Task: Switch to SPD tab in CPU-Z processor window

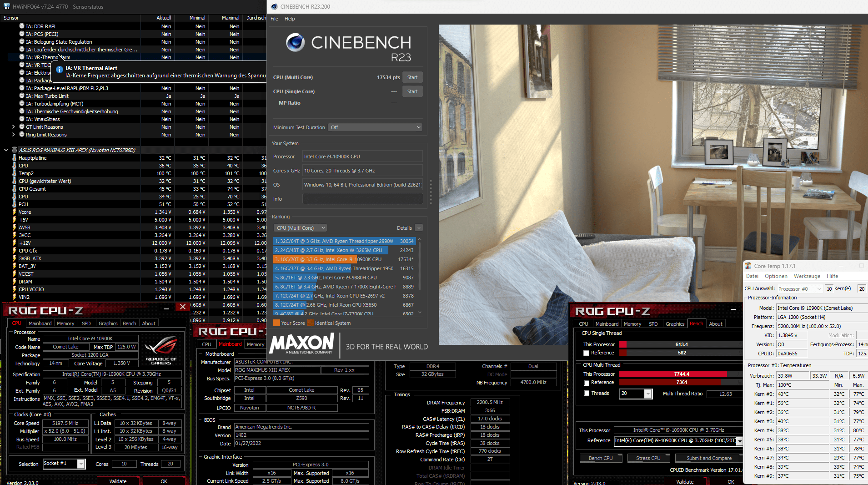Action: pos(86,323)
